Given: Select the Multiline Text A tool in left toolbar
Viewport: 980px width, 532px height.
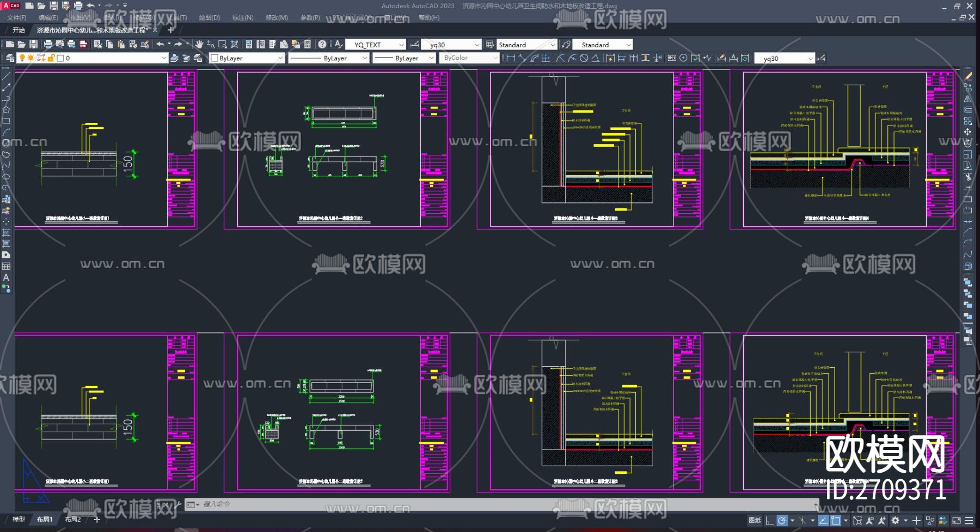Looking at the screenshot, I should click(x=6, y=277).
